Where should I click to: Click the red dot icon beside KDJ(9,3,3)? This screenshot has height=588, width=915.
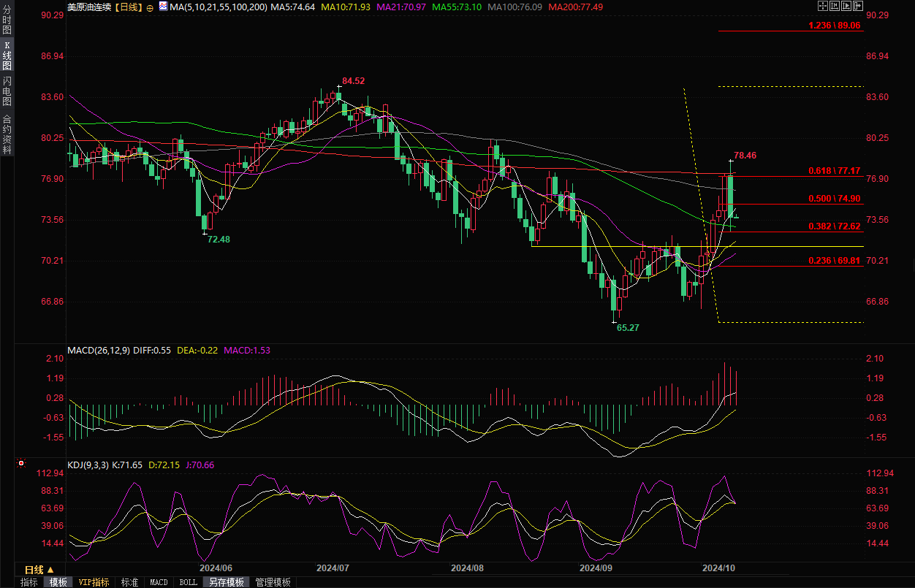click(x=20, y=463)
